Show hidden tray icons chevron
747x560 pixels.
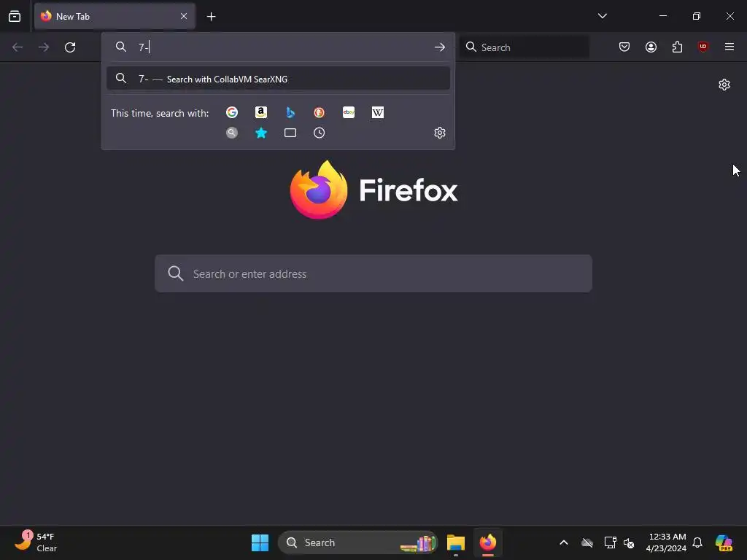(x=564, y=542)
